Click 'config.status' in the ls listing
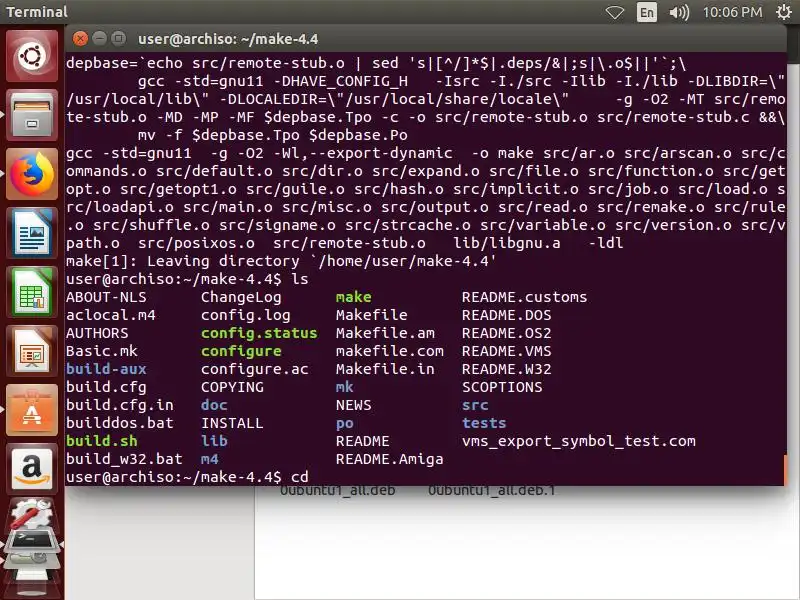Viewport: 800px width, 600px height. pyautogui.click(x=259, y=333)
